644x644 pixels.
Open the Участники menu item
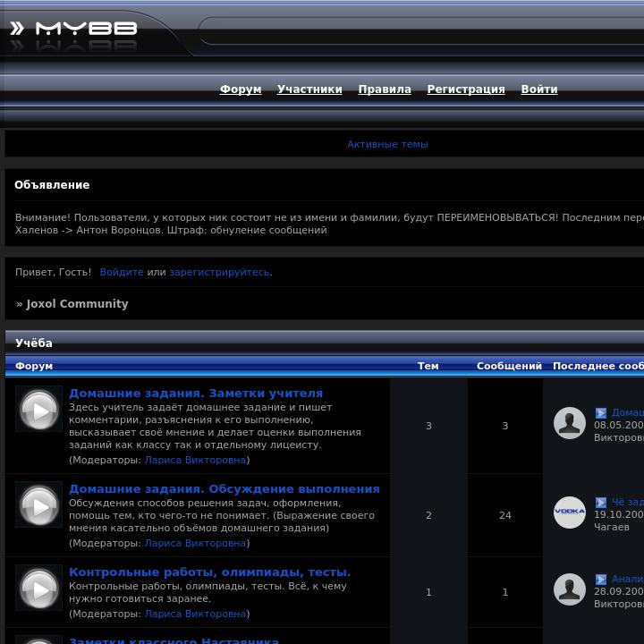point(309,89)
